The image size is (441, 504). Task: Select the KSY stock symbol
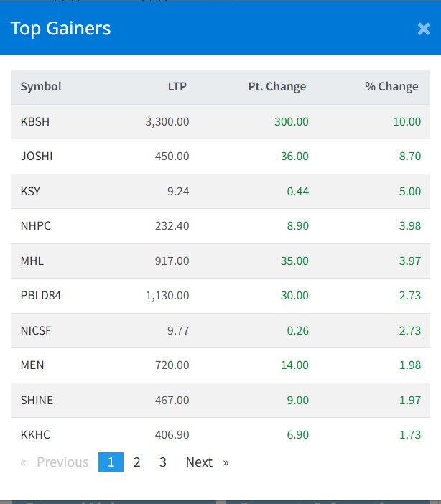click(x=32, y=191)
